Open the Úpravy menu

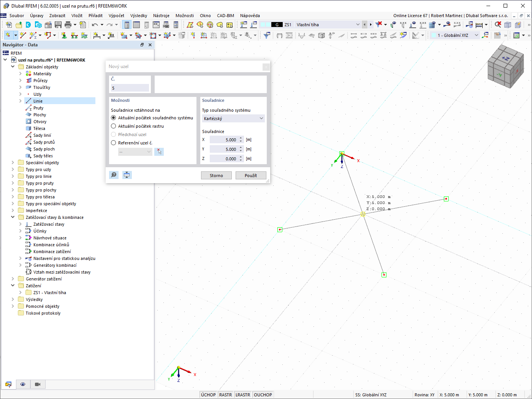[37, 16]
